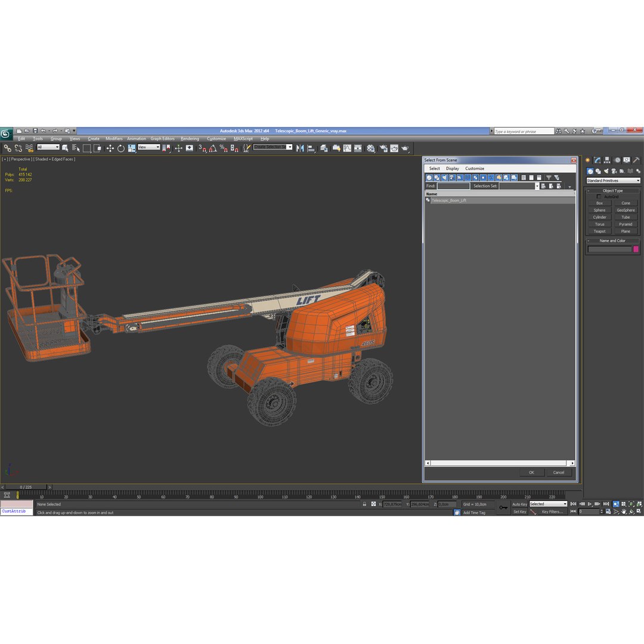Open the Graph Editors menu
The image size is (644, 644).
162,139
